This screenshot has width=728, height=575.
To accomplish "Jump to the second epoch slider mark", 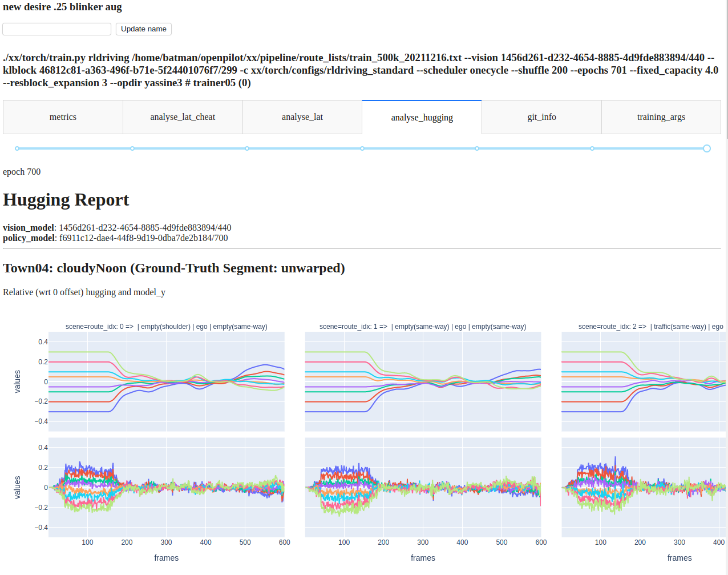I will (132, 148).
